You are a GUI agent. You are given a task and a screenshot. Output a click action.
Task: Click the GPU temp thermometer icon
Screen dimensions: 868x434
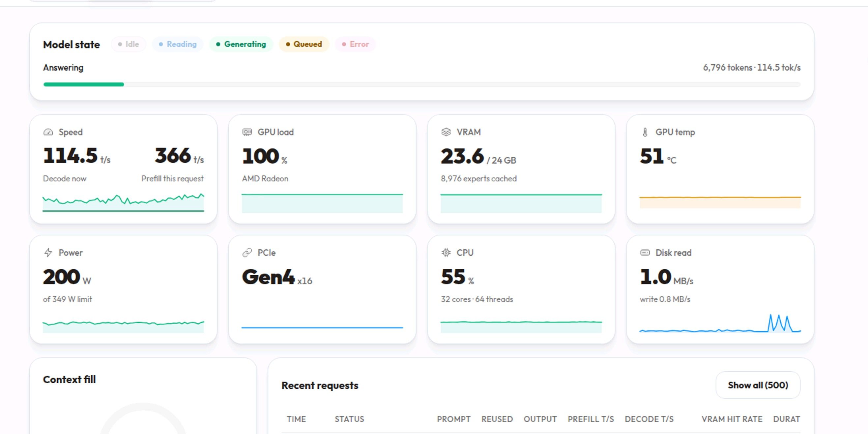pos(645,132)
